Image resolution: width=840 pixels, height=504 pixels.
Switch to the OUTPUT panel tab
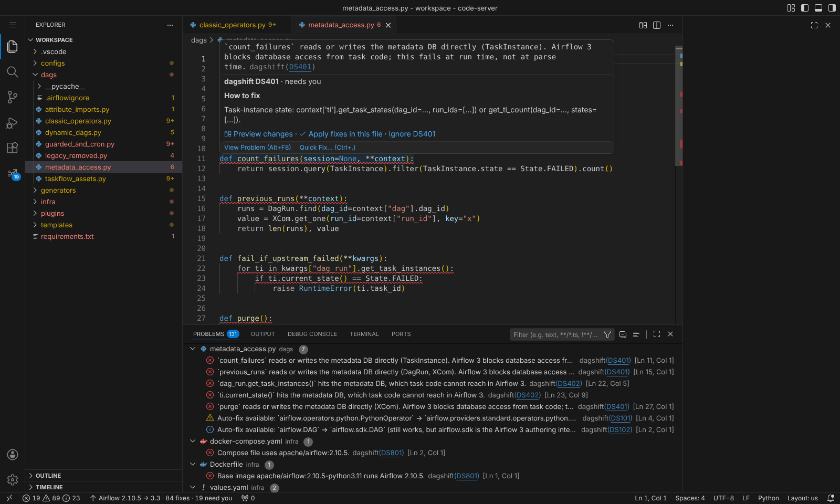tap(263, 334)
